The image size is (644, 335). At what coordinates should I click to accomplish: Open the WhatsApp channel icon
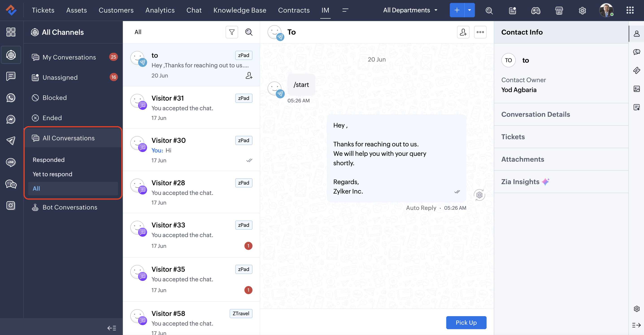(11, 98)
